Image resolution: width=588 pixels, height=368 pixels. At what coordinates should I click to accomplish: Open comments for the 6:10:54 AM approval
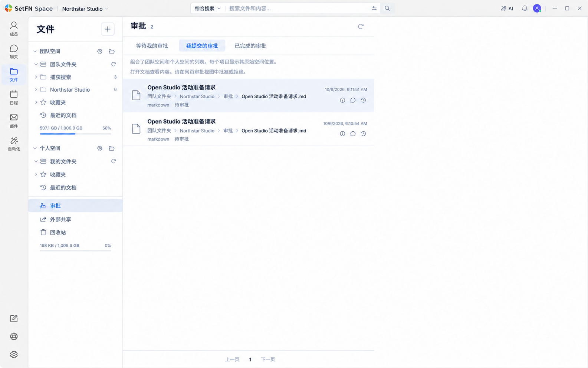(353, 134)
